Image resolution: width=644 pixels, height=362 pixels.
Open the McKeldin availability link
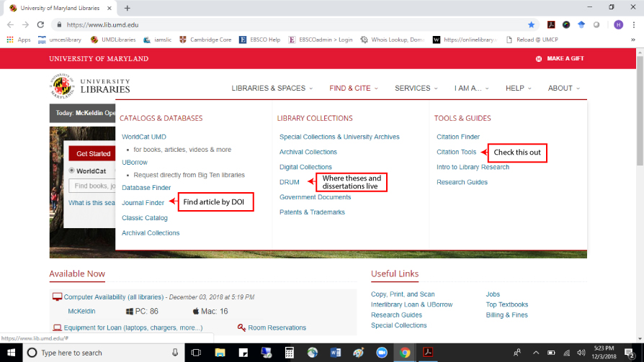(81, 312)
